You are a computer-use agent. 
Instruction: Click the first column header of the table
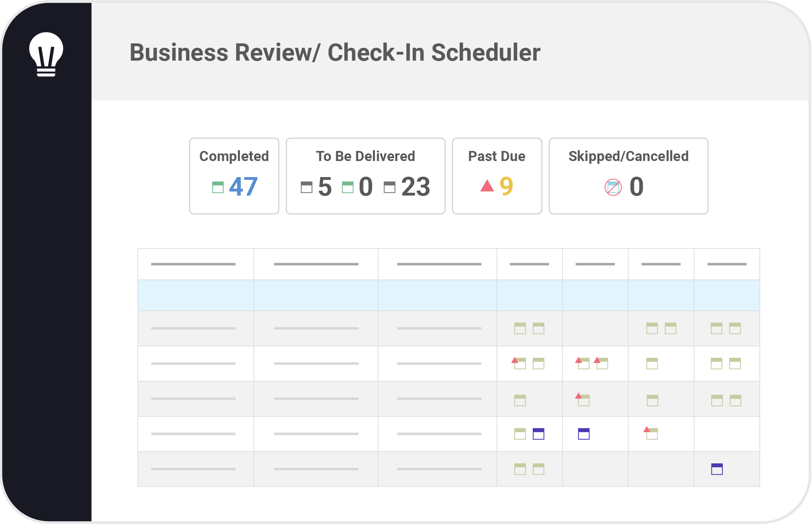[196, 264]
